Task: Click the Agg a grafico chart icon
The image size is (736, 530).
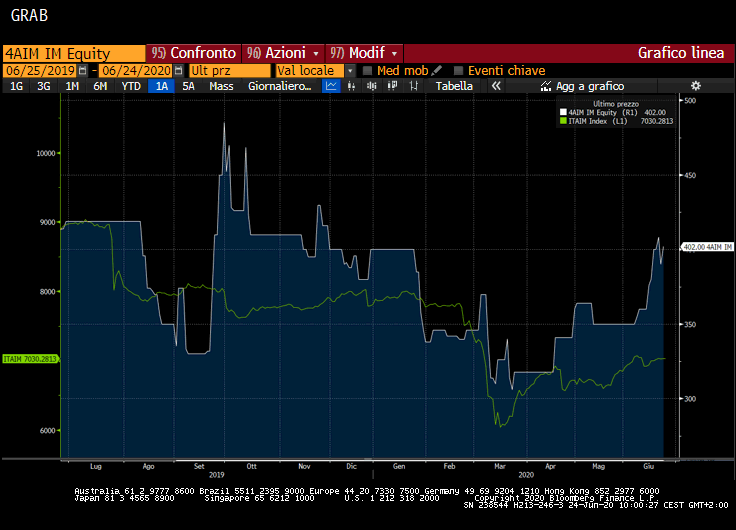Action: [x=546, y=86]
